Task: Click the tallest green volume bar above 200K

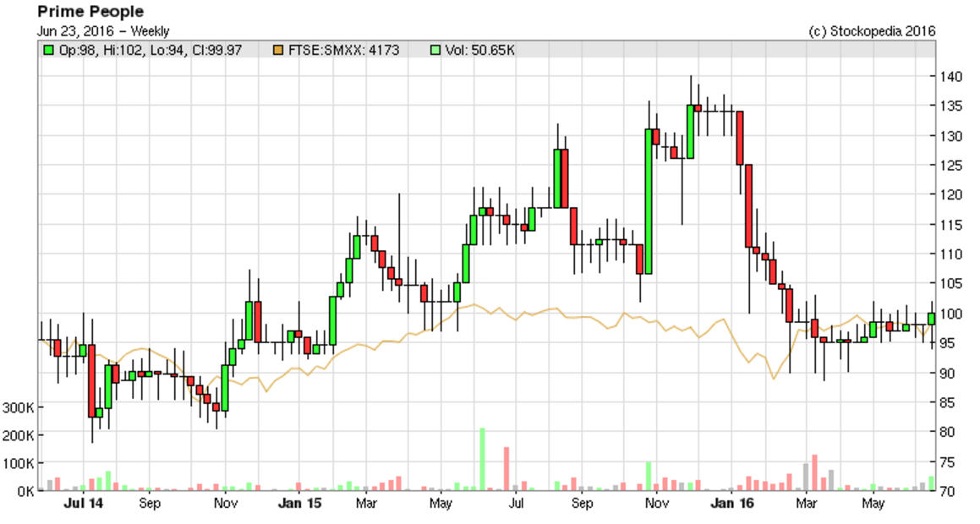Action: tap(483, 459)
